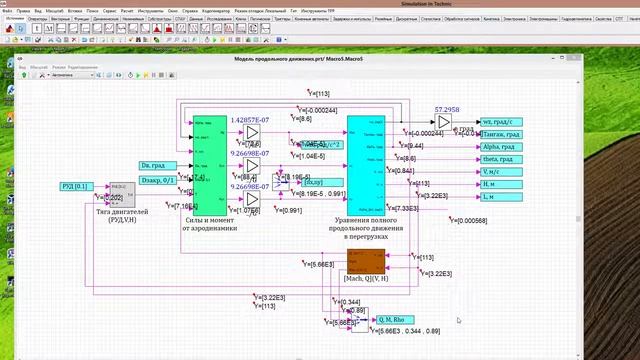Viewport: 640px width, 360px height.
Task: Switch to the Субструктуры block tab
Action: pos(159,19)
